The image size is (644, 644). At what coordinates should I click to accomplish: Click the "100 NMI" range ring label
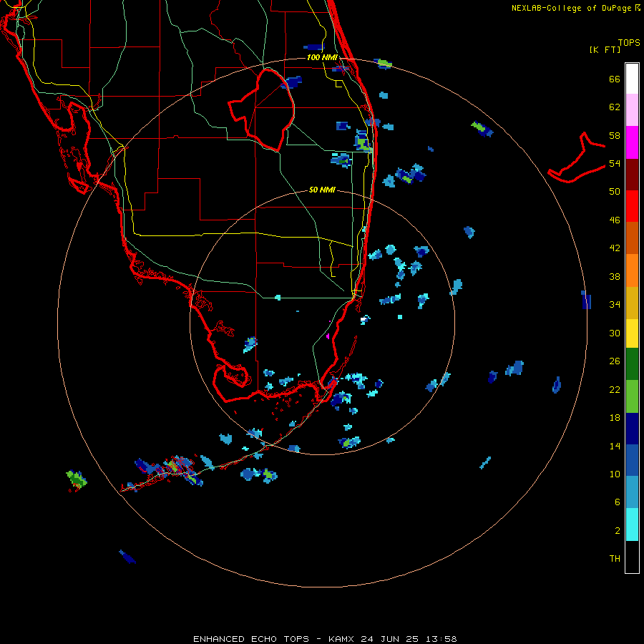(x=322, y=57)
